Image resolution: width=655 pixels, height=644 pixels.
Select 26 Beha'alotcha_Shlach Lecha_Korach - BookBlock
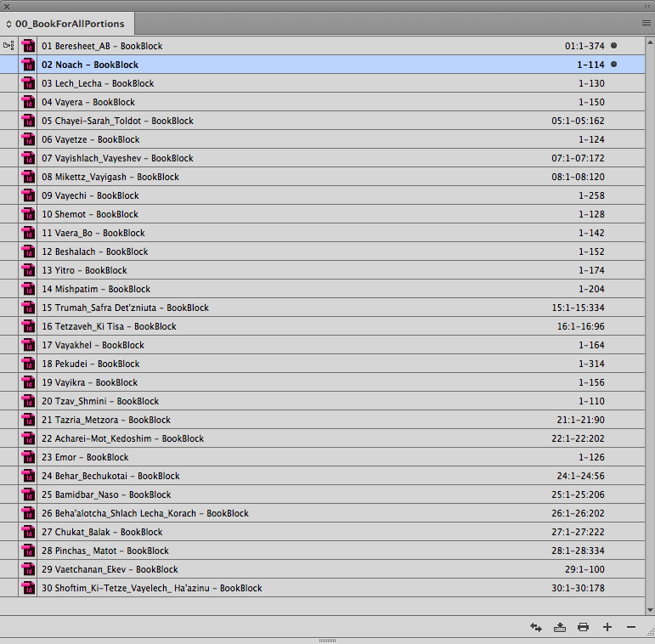[323, 513]
